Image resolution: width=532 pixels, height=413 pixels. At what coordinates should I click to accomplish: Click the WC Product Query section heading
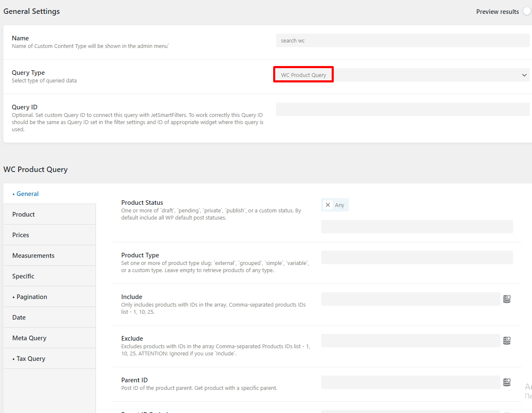coord(35,169)
